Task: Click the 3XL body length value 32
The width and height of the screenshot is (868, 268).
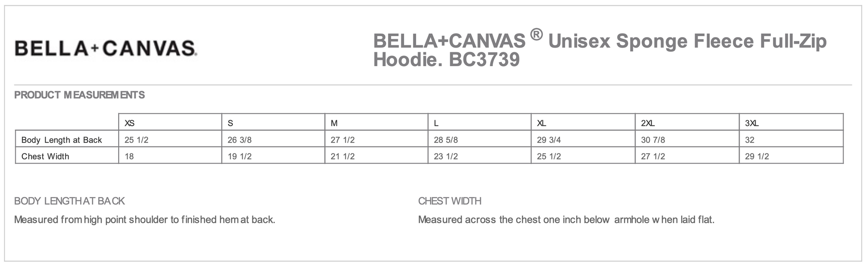Action: tap(750, 140)
